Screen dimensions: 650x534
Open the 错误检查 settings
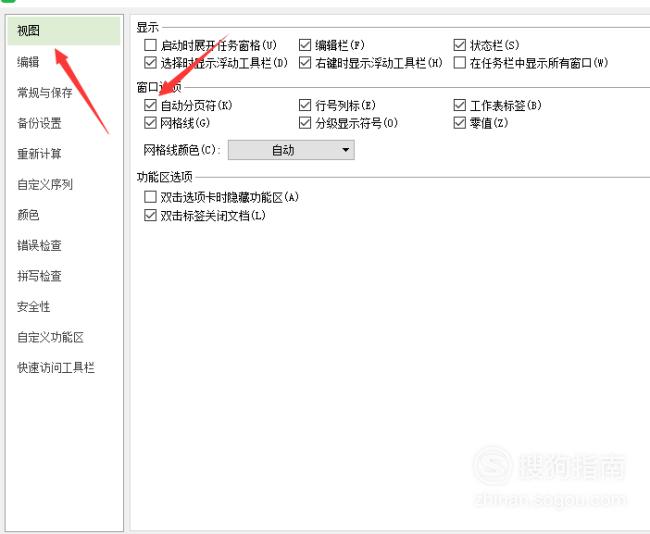click(39, 245)
